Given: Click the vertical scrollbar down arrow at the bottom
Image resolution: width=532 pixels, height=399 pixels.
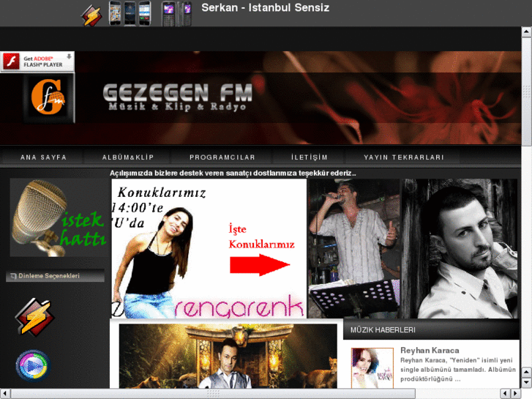Looking at the screenshot, I should pos(526,383).
